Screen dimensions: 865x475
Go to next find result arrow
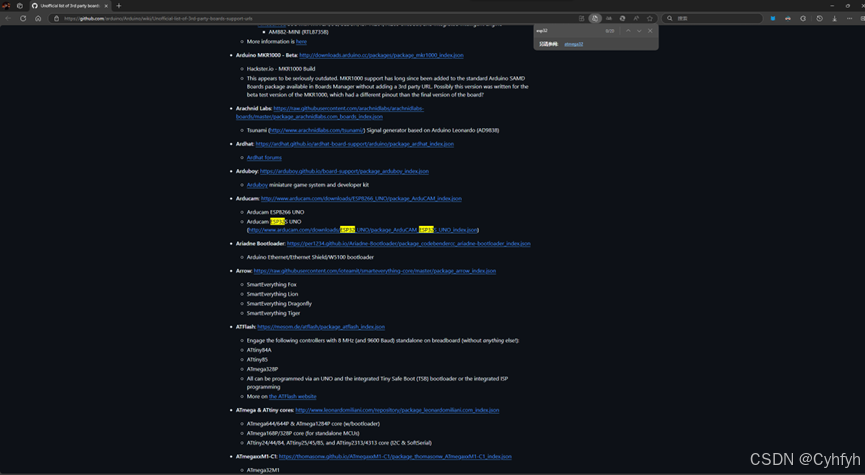pyautogui.click(x=639, y=31)
